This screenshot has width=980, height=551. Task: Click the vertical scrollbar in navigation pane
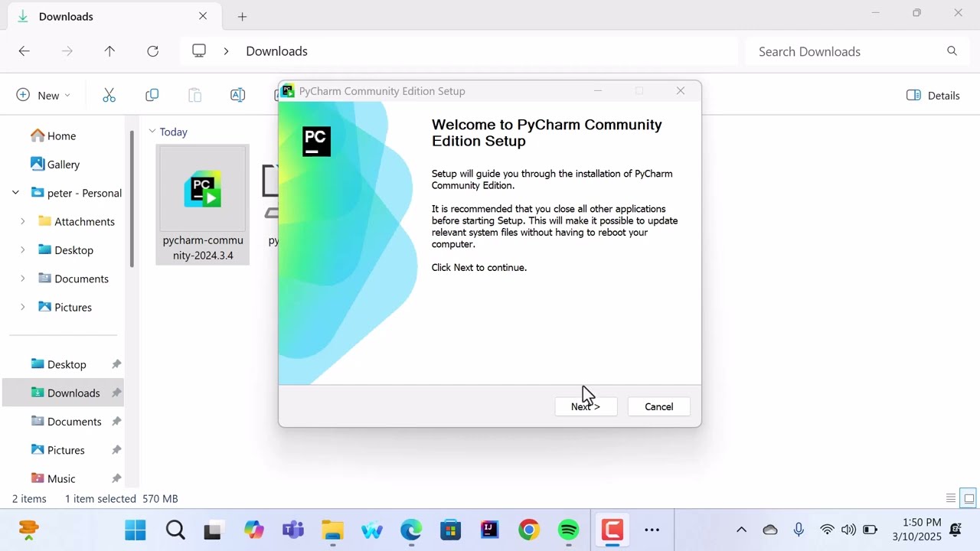[x=132, y=199]
